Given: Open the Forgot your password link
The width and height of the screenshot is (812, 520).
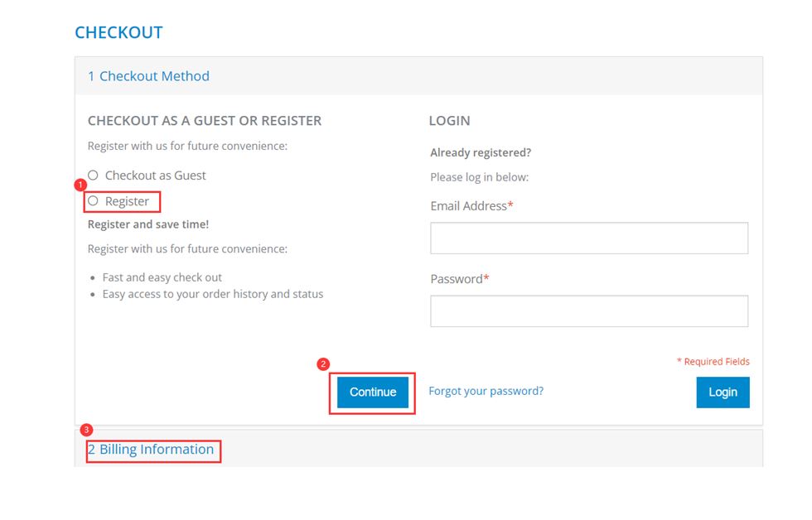Looking at the screenshot, I should coord(486,391).
